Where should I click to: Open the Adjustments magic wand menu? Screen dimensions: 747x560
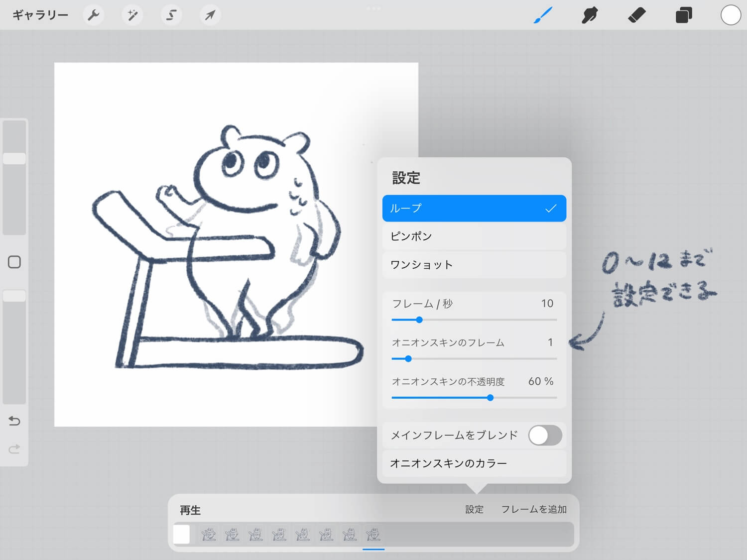coord(132,15)
